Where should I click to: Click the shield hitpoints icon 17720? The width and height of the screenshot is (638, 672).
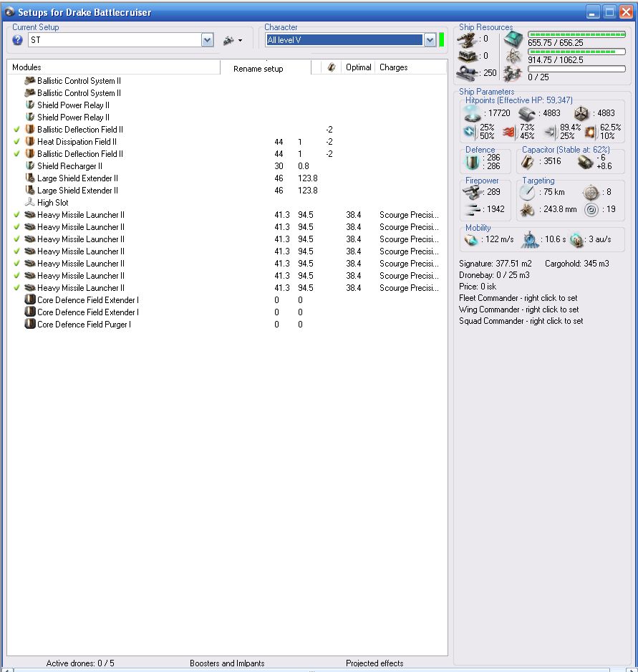tap(473, 114)
